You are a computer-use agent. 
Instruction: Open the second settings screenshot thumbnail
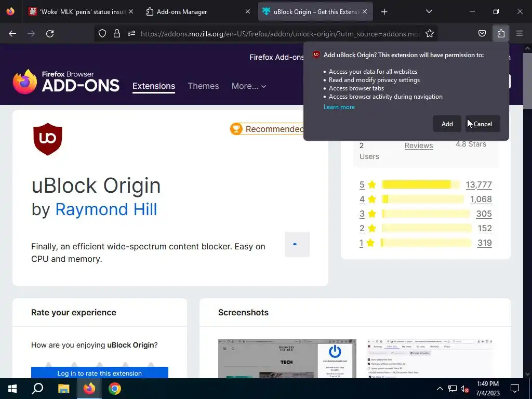[430, 358]
